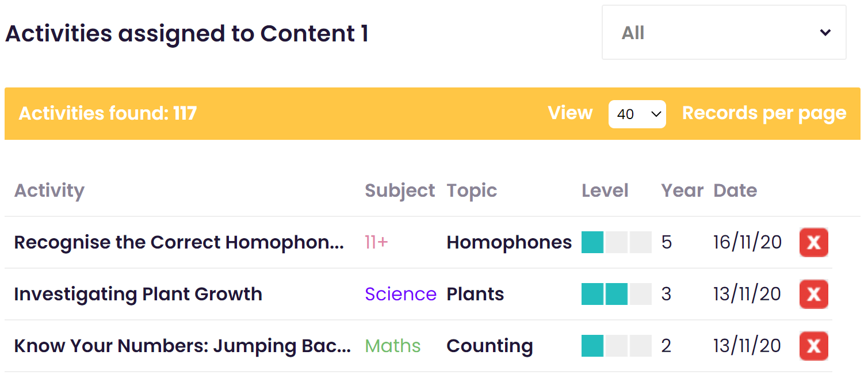Click the Science subject label

point(400,294)
